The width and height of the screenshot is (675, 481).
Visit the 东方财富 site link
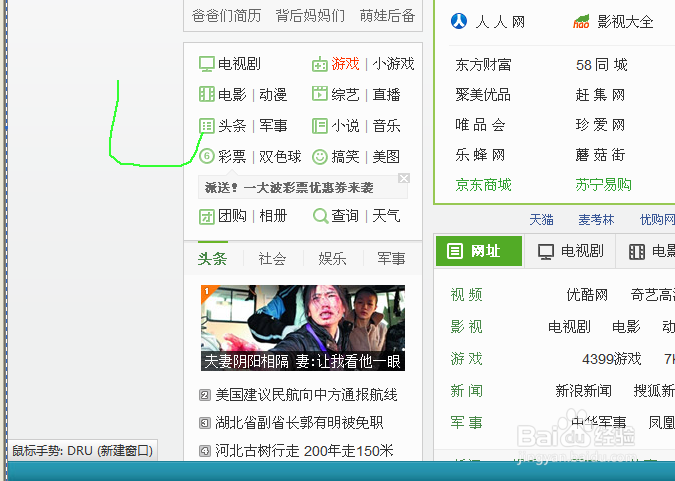tap(483, 65)
